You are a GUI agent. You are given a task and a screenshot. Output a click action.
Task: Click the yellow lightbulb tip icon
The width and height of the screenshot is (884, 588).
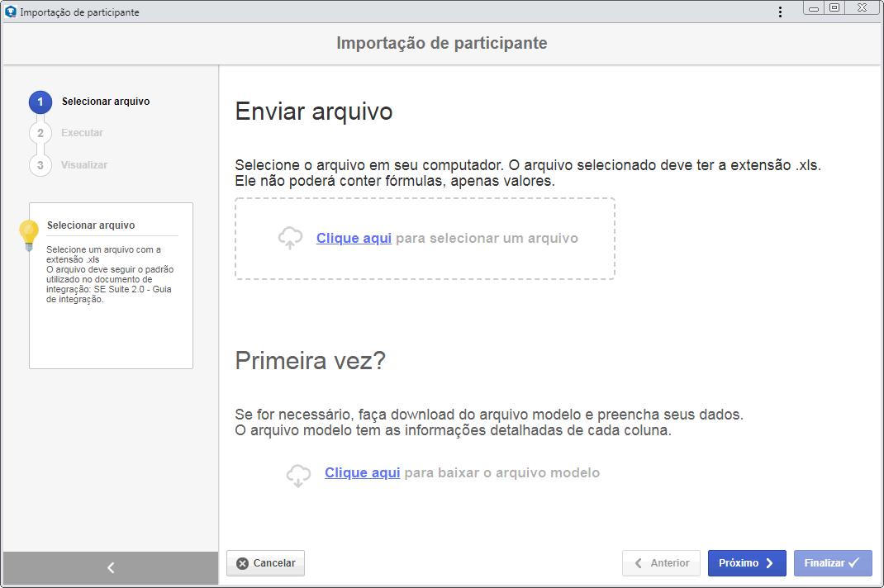point(29,235)
